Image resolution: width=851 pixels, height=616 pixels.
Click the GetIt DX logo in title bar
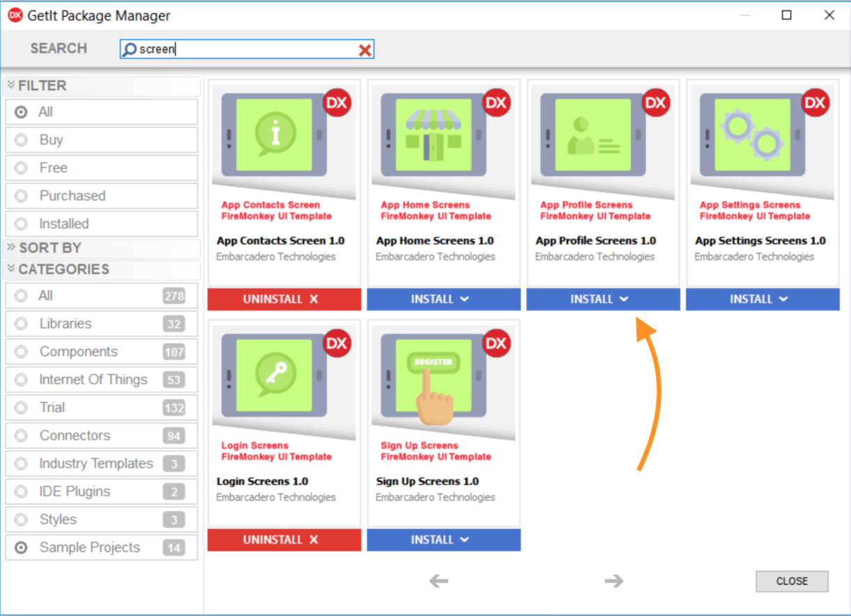[x=15, y=15]
